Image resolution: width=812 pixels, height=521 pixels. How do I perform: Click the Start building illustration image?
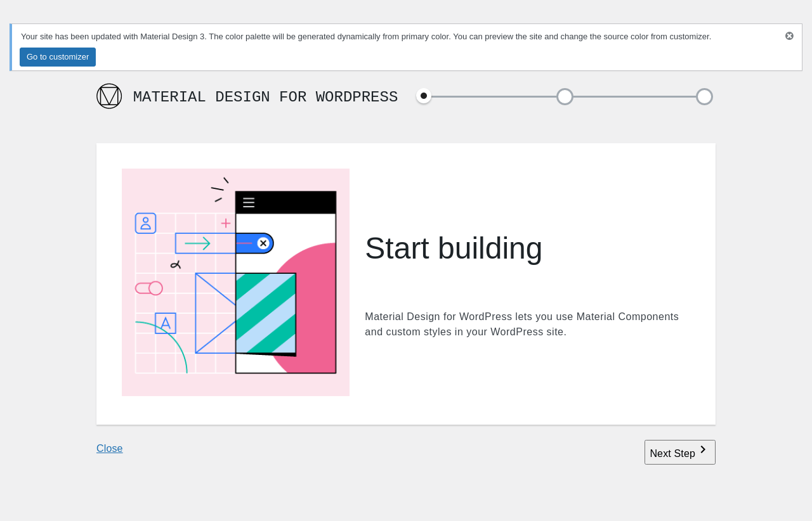[235, 283]
